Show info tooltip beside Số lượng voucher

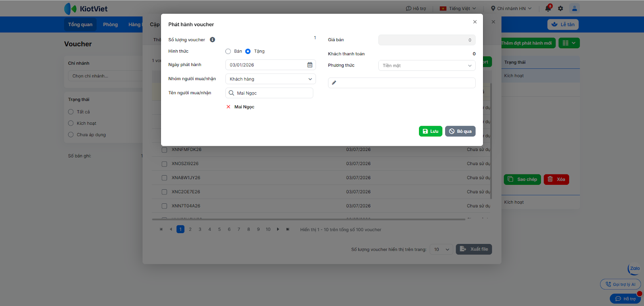213,39
